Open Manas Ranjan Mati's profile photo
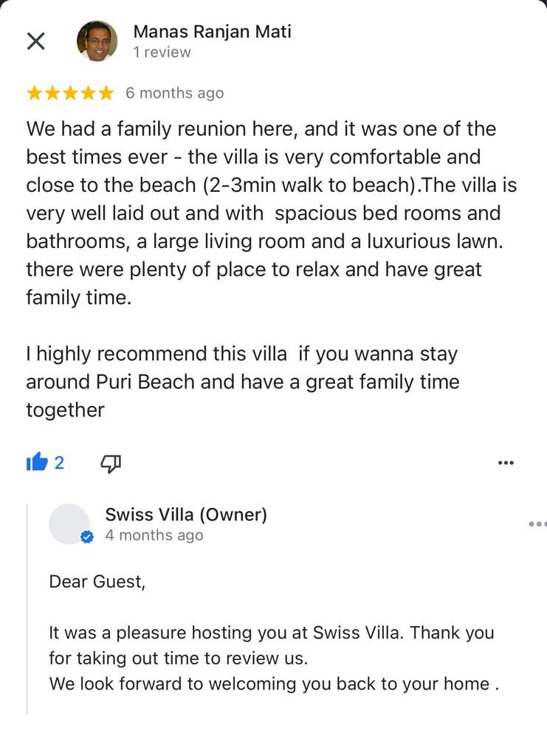Image resolution: width=547 pixels, height=756 pixels. tap(97, 41)
